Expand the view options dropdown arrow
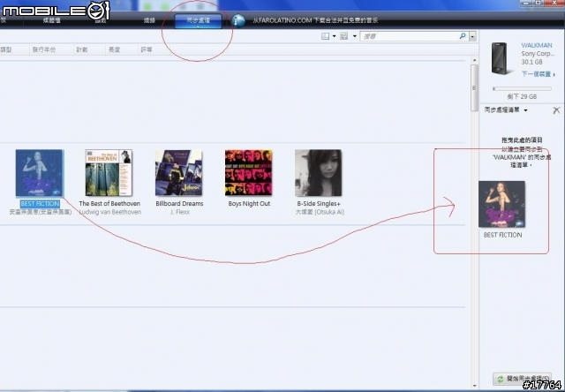This screenshot has height=392, width=565. [x=355, y=36]
